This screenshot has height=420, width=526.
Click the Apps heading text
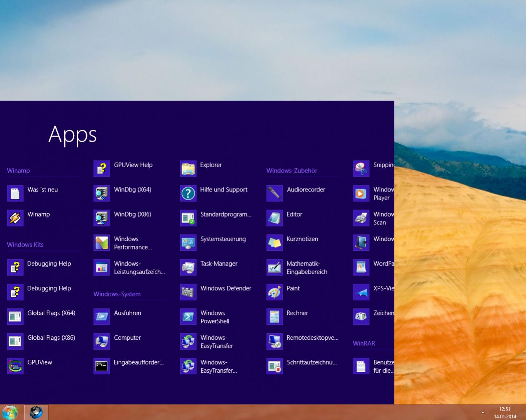(x=73, y=135)
